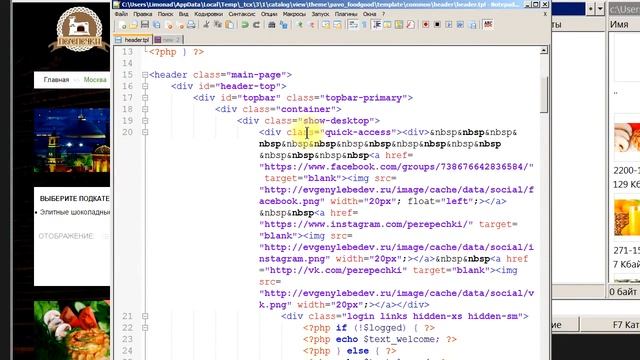
Task: Switch to the header.tpl tab
Action: pos(133,40)
